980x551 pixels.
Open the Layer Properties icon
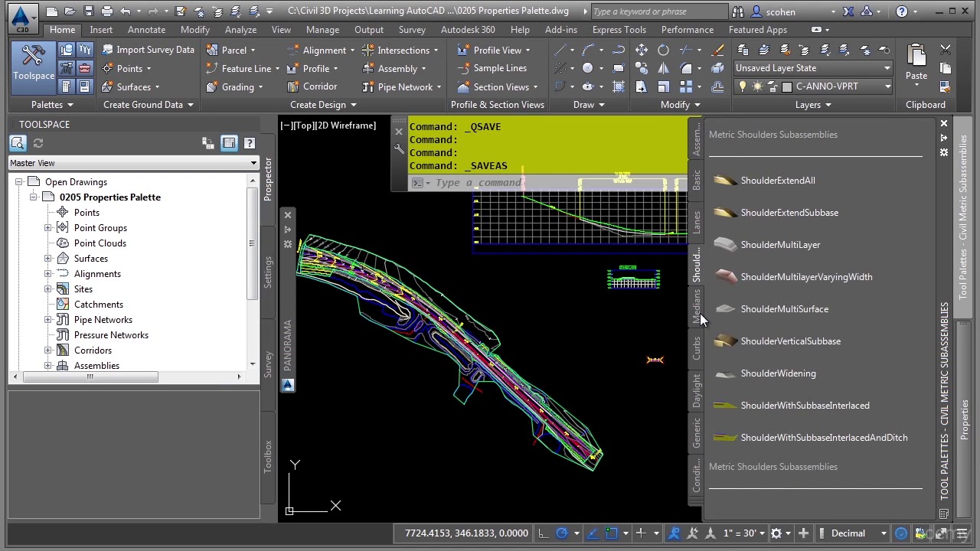point(743,51)
